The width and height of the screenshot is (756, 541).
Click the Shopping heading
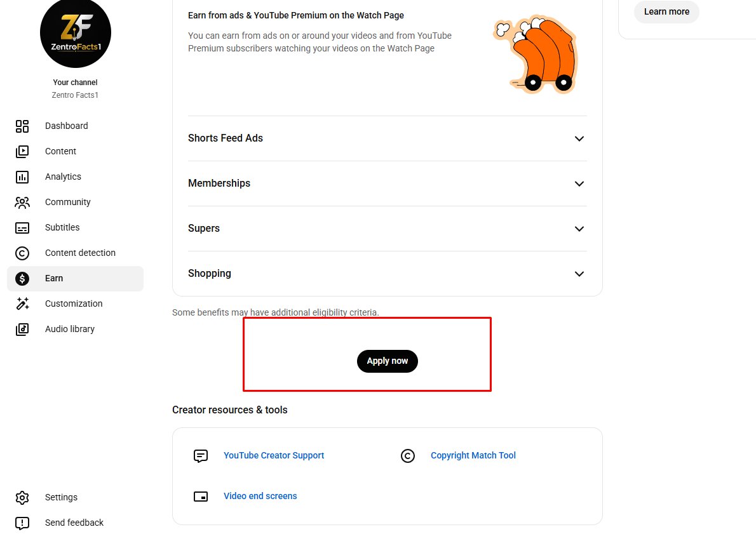[x=209, y=274]
